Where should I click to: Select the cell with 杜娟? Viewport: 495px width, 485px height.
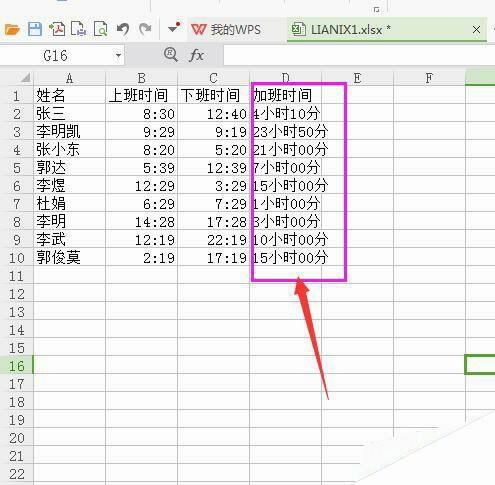click(x=69, y=204)
